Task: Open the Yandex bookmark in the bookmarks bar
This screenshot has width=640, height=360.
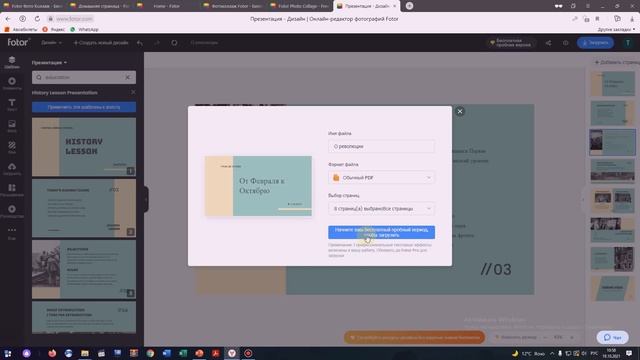Action: point(53,29)
